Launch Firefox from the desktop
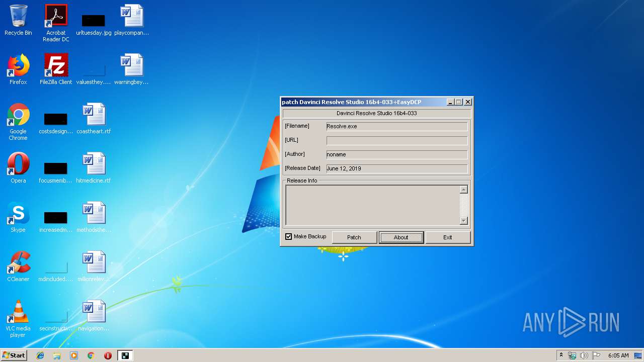The width and height of the screenshot is (644, 362). tap(18, 69)
